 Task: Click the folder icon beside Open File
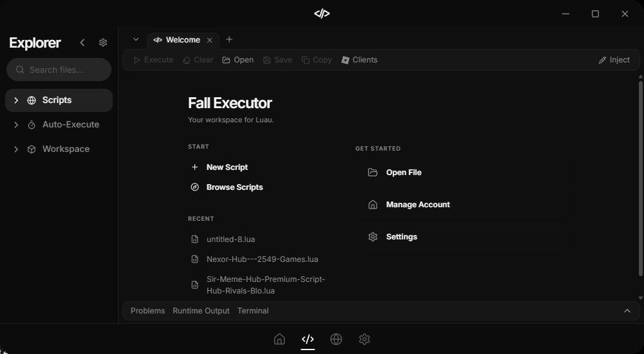pyautogui.click(x=372, y=172)
